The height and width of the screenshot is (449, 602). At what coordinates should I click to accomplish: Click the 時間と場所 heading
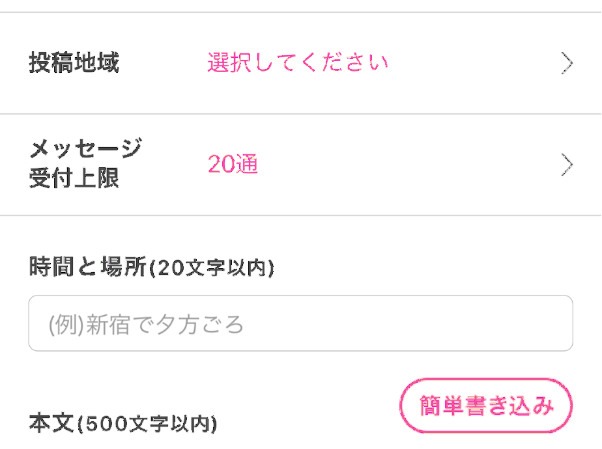89,266
